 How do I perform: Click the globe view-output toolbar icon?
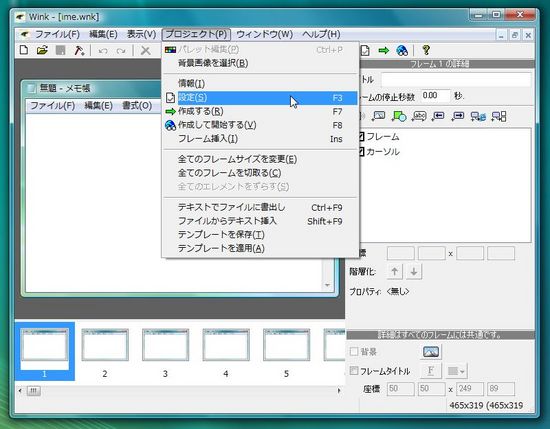402,51
